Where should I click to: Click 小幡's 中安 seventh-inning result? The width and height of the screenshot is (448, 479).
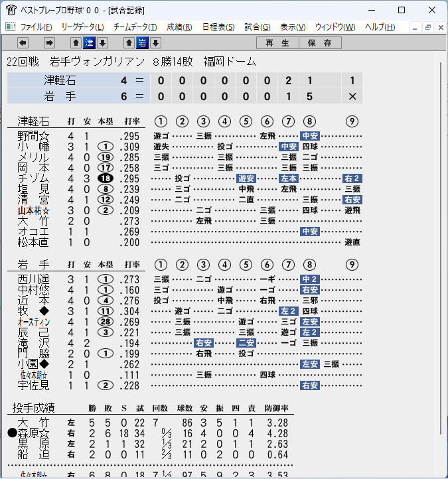point(289,147)
